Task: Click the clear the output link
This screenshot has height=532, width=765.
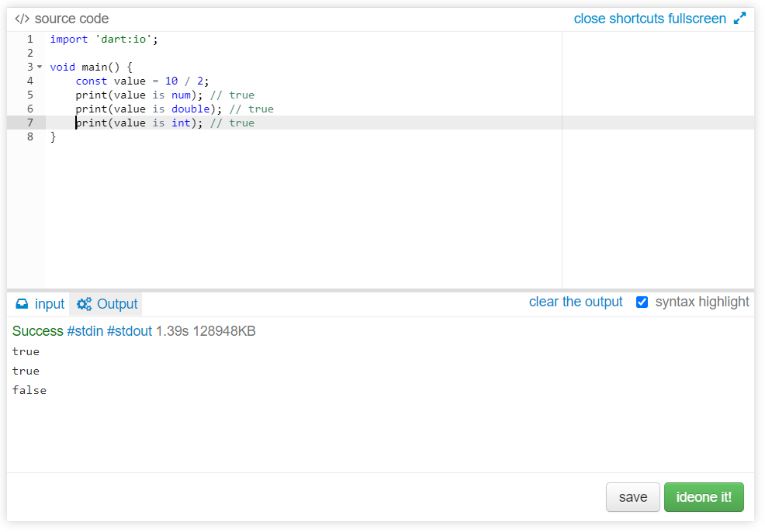Action: pos(576,302)
